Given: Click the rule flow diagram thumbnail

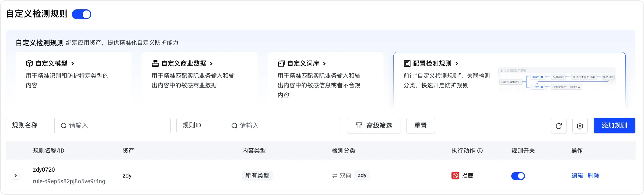Looking at the screenshot, I should [x=557, y=79].
